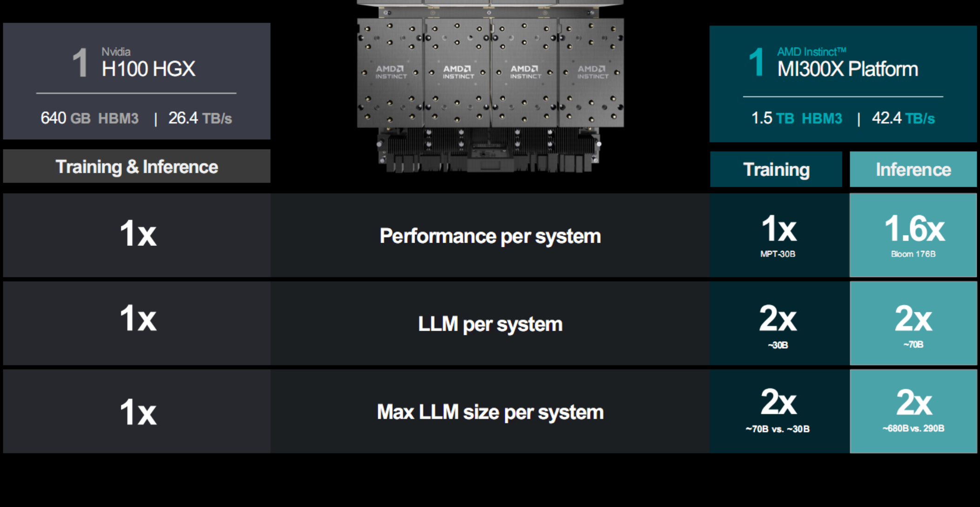Click the leftmost AMD Instinct logo on hardware
980x507 pixels.
pyautogui.click(x=391, y=72)
